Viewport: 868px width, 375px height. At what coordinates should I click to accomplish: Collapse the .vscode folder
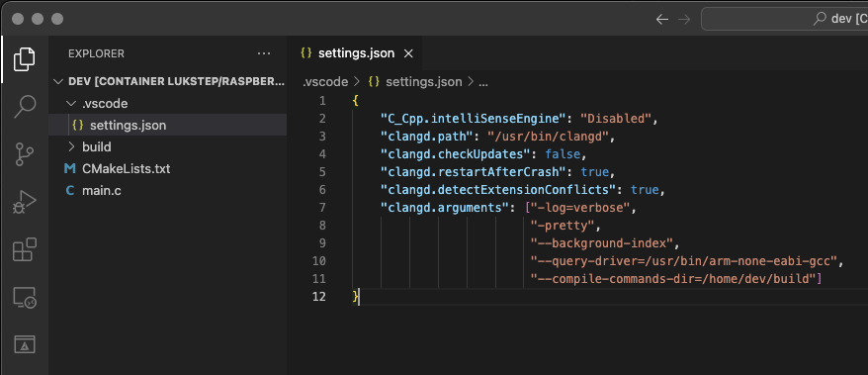click(x=71, y=104)
